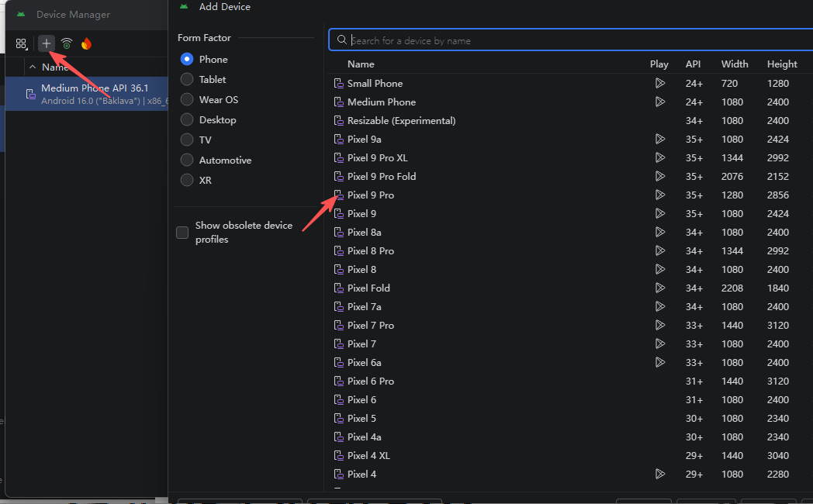This screenshot has width=813, height=504.
Task: Select Medium Phone API 36.1 in Device Manager
Action: pos(87,94)
